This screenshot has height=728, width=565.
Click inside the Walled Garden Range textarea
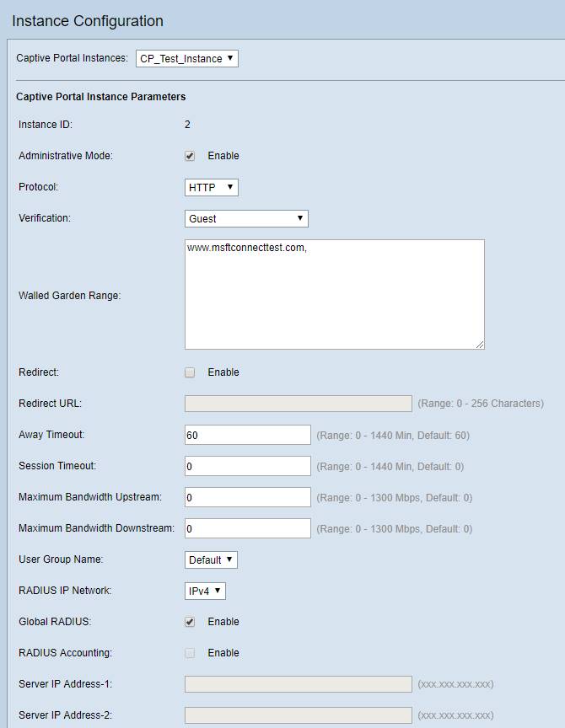coord(334,294)
